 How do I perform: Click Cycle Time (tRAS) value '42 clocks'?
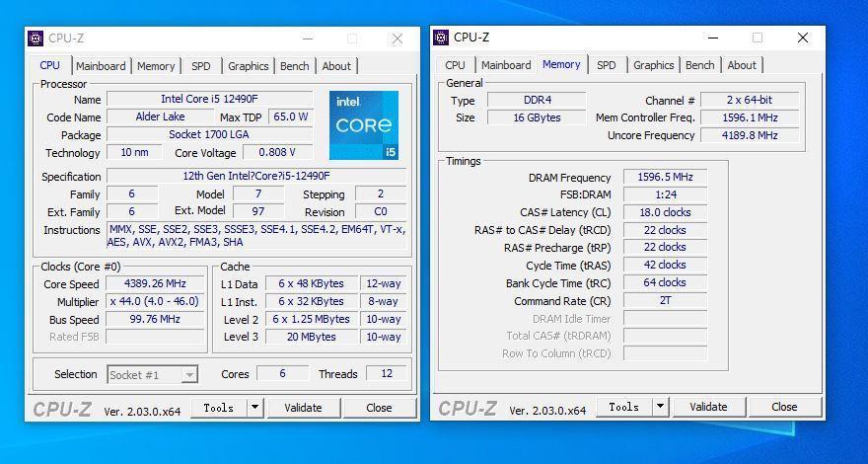pos(665,265)
